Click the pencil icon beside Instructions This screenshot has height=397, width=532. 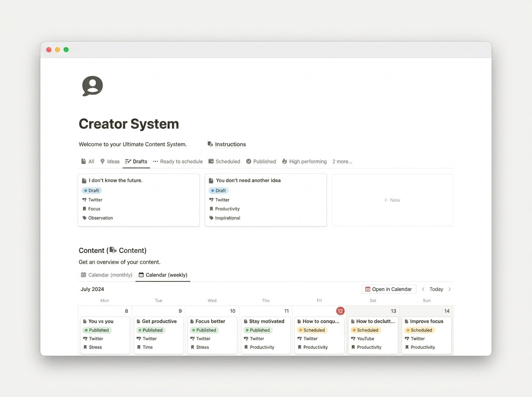[x=210, y=144]
